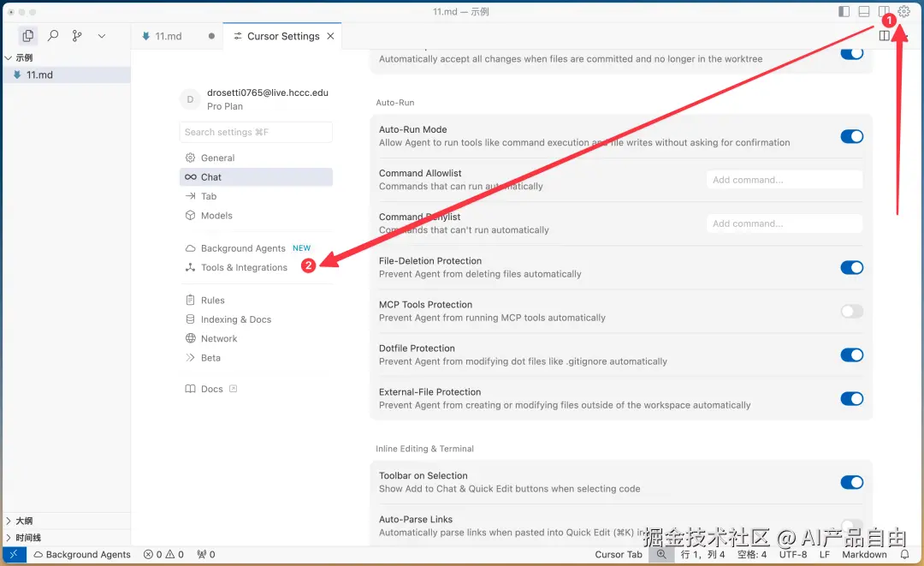
Task: Toggle Toolbar on Selection switch
Action: click(x=851, y=482)
